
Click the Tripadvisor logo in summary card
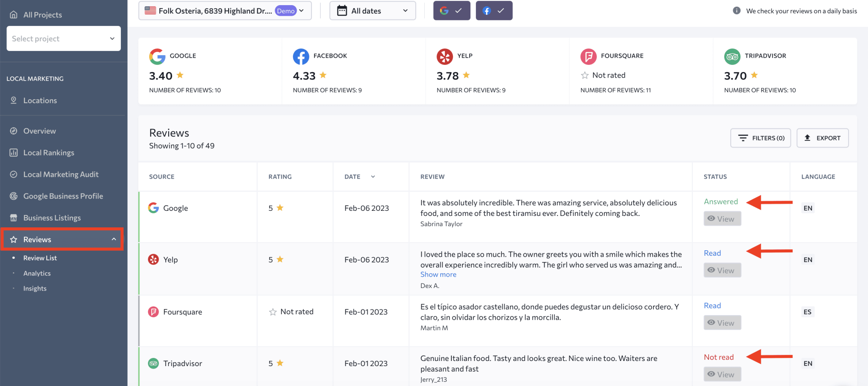click(x=732, y=56)
